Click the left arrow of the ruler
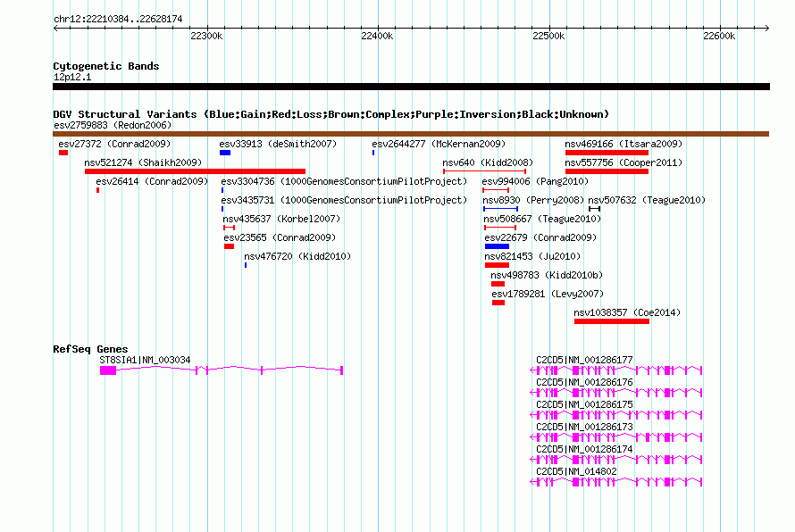 click(55, 28)
